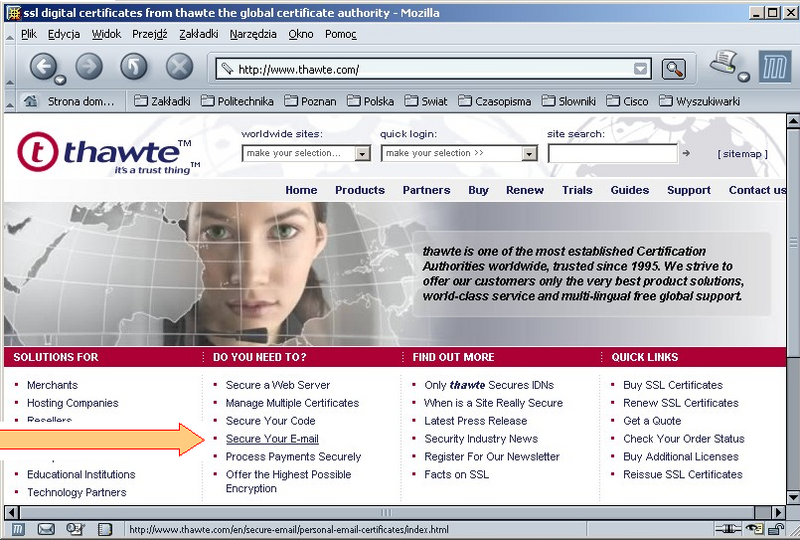800x540 pixels.
Task: Open the Widok menu
Action: [106, 34]
